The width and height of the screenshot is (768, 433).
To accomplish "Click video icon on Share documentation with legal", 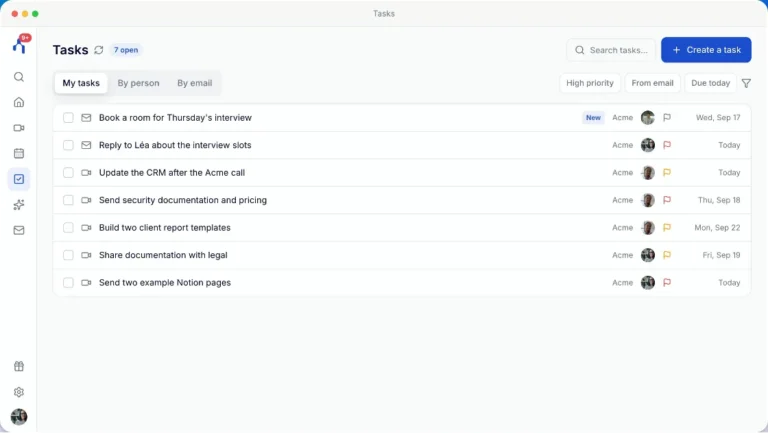I will [86, 255].
